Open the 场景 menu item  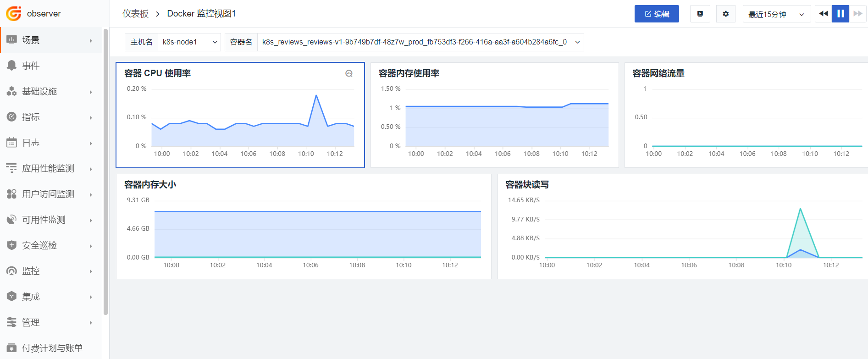(51, 40)
